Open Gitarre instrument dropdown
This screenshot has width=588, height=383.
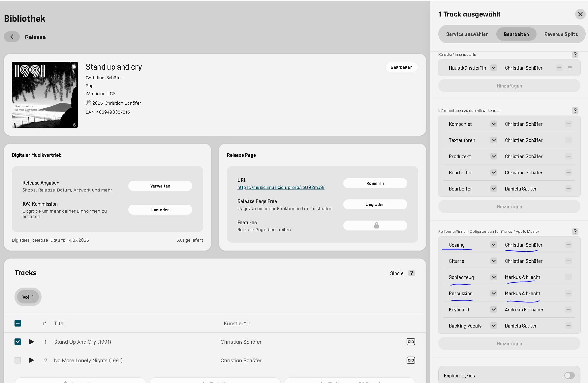point(494,261)
